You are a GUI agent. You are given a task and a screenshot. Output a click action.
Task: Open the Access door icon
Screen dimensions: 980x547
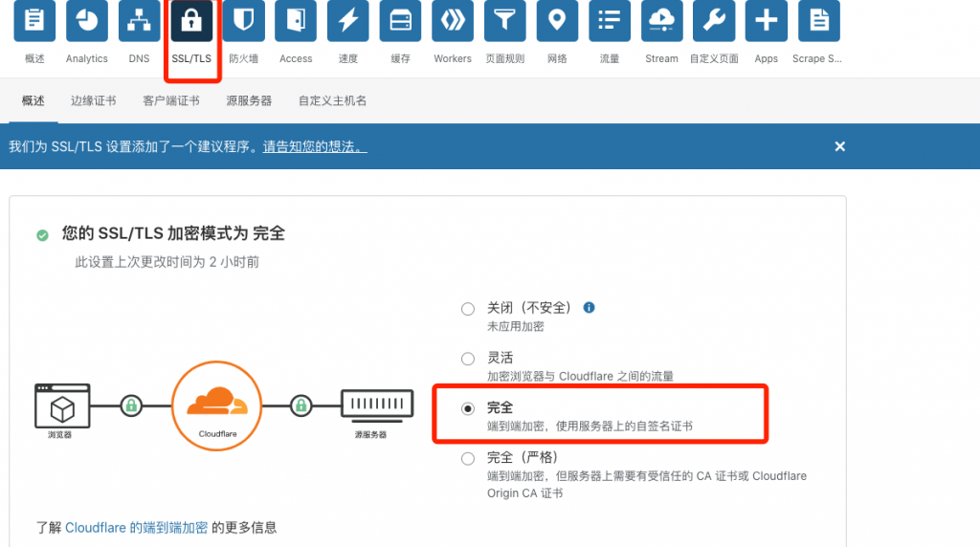coord(296,21)
